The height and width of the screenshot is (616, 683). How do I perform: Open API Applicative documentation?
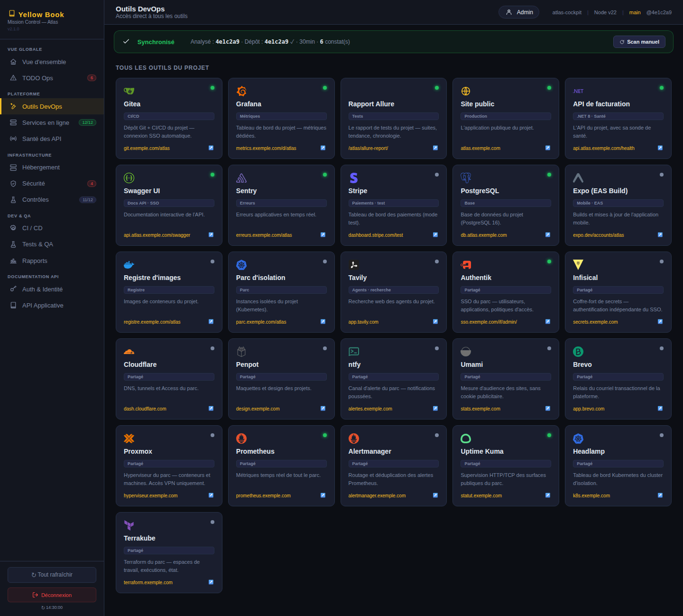(52, 305)
